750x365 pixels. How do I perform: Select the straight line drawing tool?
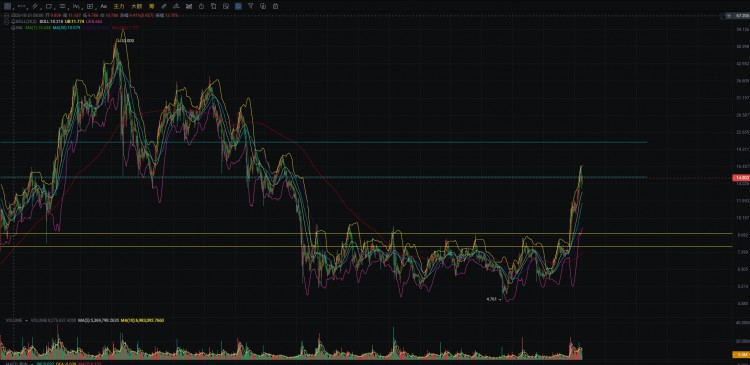point(22,6)
